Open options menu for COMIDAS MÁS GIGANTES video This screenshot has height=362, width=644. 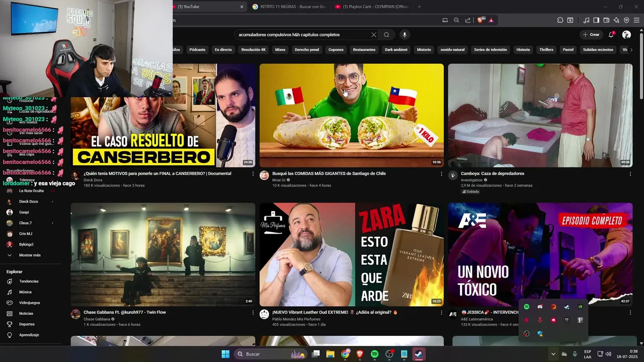[441, 173]
